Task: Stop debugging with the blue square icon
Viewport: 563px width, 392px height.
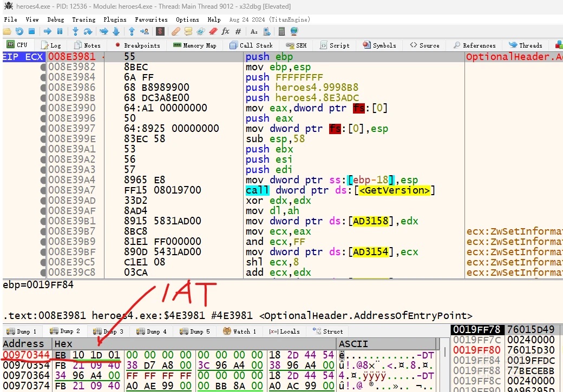Action: [x=31, y=31]
